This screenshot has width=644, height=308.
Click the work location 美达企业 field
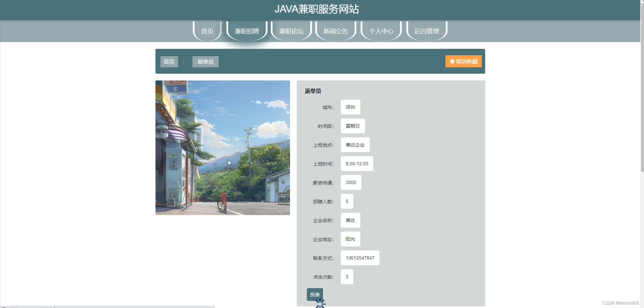[x=355, y=144]
